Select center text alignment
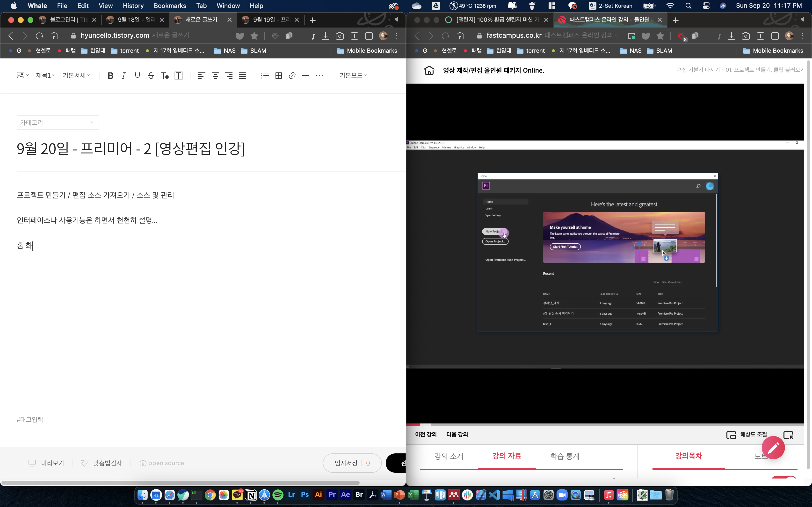 coord(215,75)
